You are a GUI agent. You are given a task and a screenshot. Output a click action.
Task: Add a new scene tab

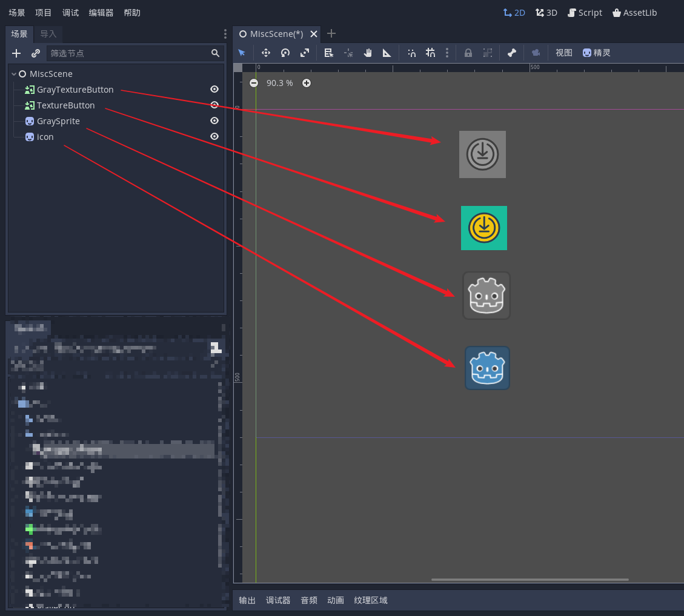(x=331, y=33)
